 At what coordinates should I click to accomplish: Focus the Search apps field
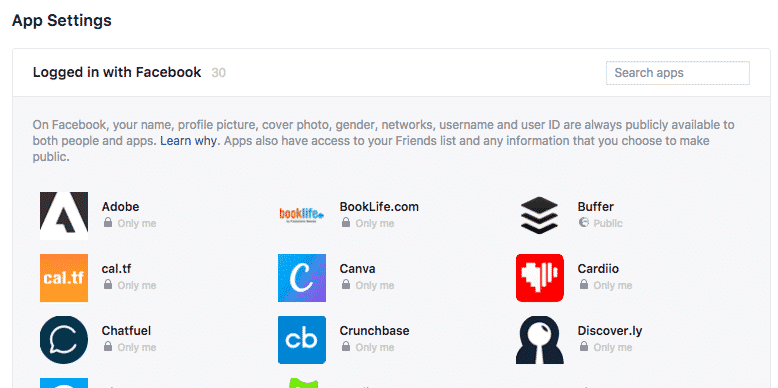678,73
